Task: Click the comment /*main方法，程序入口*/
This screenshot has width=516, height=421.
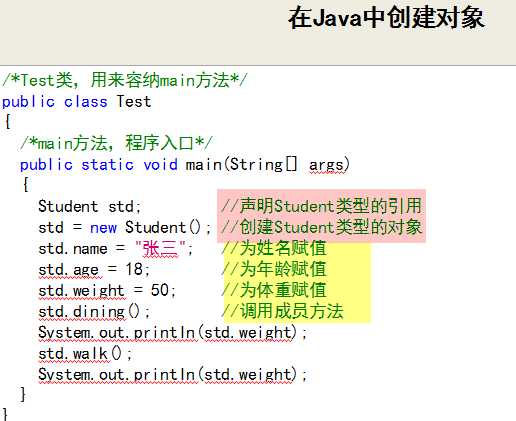Action: click(x=116, y=143)
